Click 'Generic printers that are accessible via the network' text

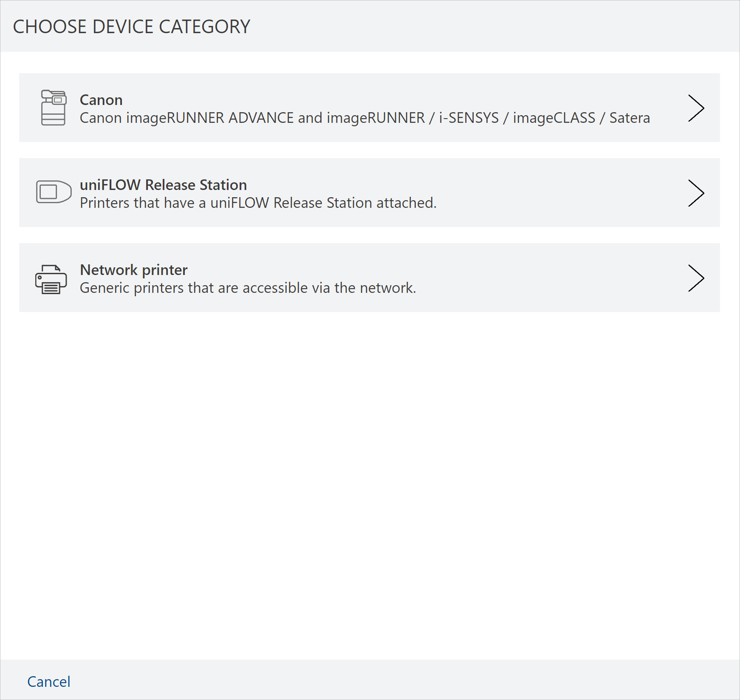click(x=248, y=288)
